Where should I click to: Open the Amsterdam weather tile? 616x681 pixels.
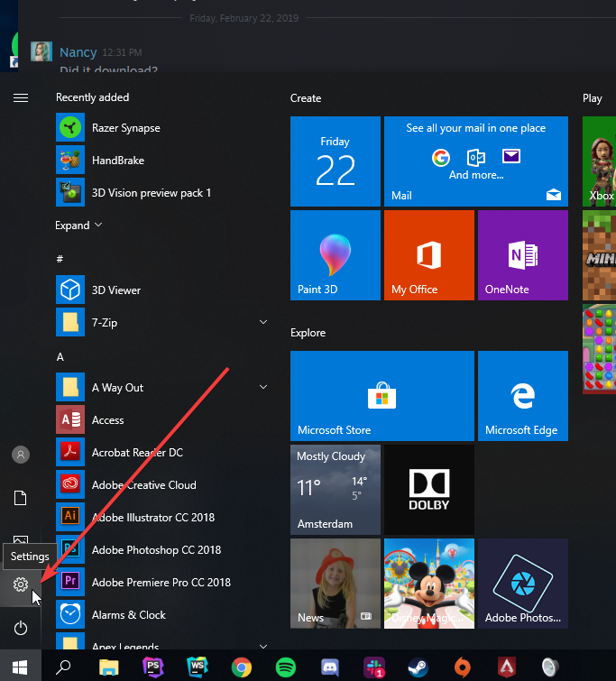click(x=336, y=490)
